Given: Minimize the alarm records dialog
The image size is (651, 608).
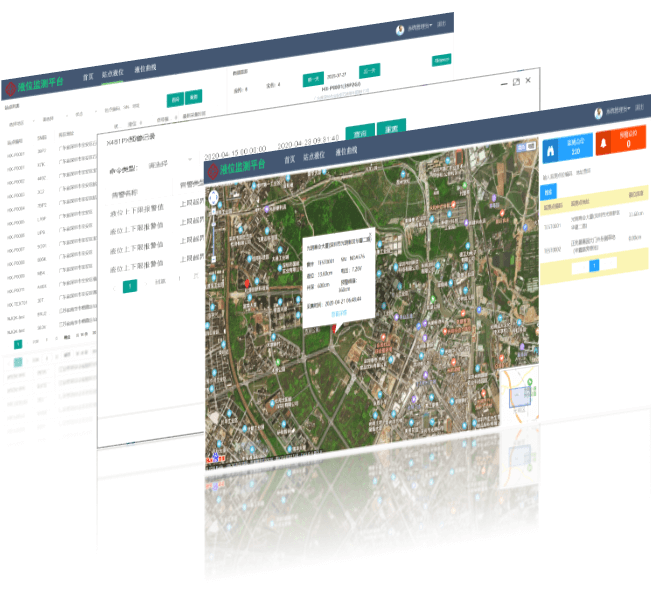Looking at the screenshot, I should click(504, 84).
